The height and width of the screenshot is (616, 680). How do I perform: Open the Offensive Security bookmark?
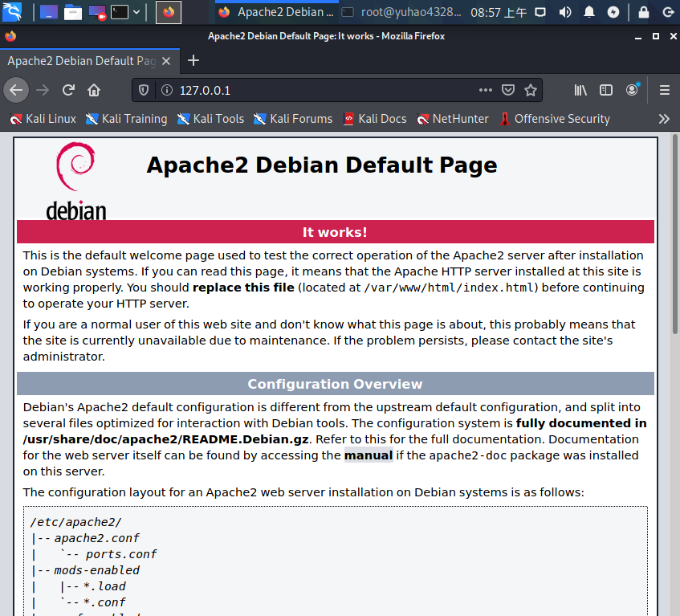point(554,119)
